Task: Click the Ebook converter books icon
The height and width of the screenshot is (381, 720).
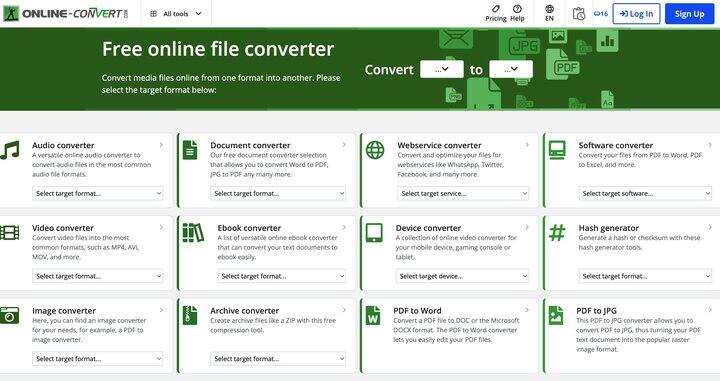Action: click(x=193, y=233)
